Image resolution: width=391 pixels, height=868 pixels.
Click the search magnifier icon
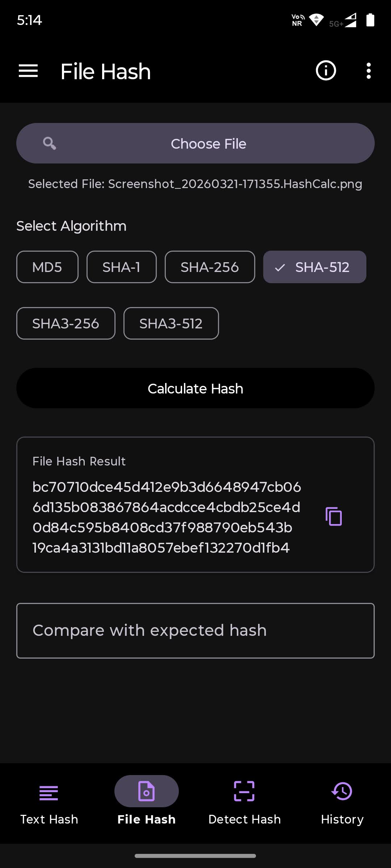point(50,144)
